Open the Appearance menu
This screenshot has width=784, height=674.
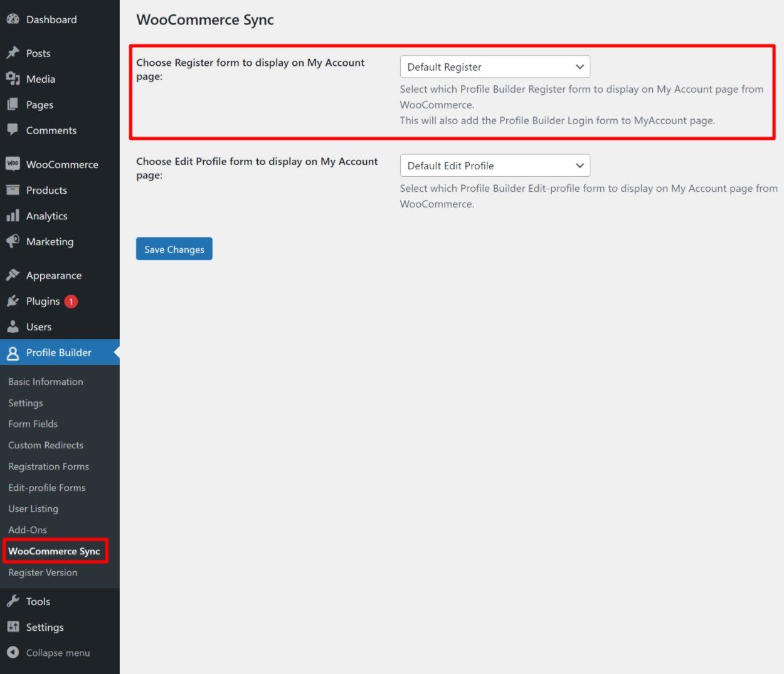(60, 275)
